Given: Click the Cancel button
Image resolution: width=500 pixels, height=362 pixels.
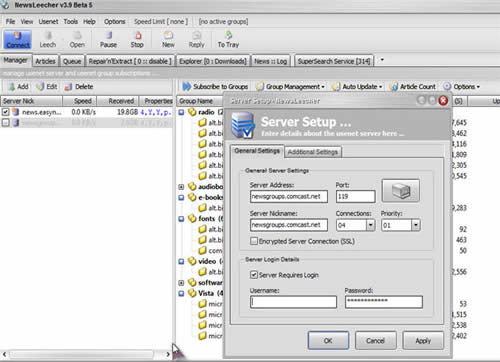Looking at the screenshot, I should (375, 341).
